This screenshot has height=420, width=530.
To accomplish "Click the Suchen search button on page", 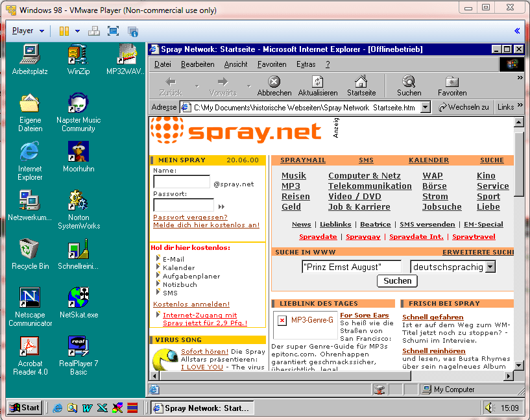I will point(397,281).
